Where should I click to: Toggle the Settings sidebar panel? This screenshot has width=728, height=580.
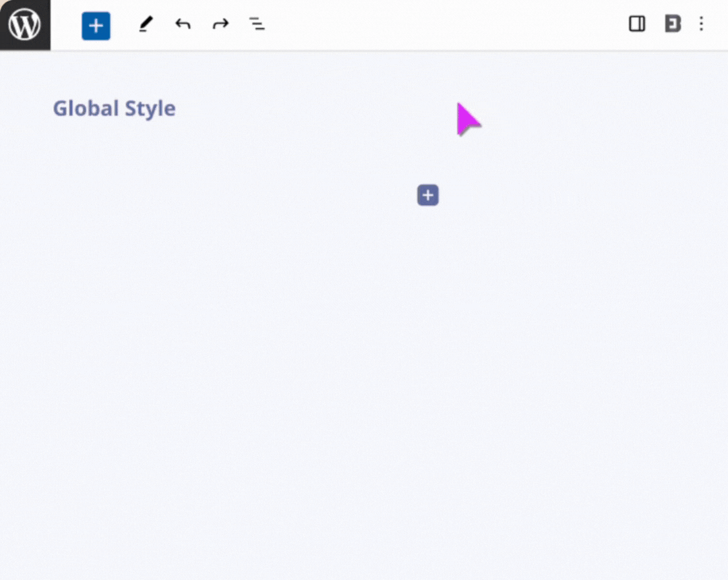point(636,24)
